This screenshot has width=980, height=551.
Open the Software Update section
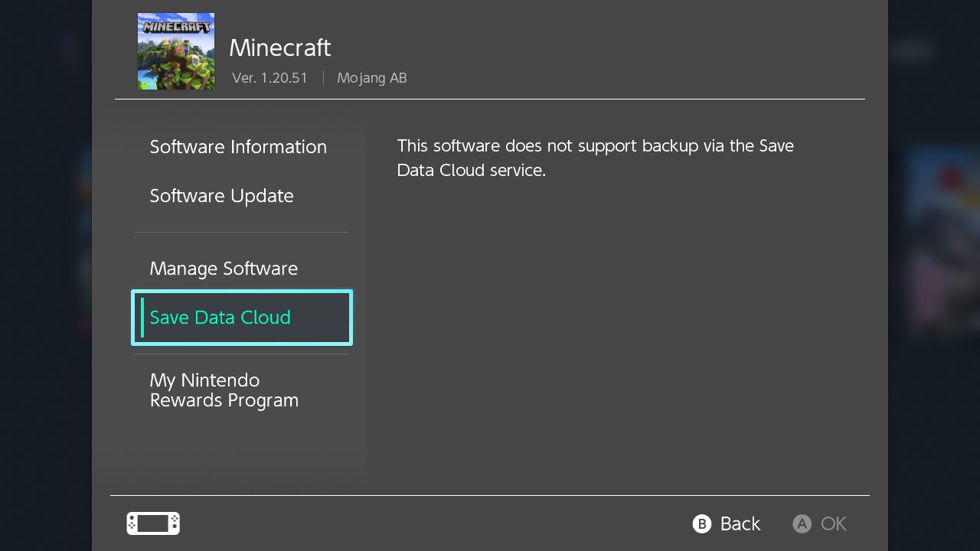tap(221, 196)
